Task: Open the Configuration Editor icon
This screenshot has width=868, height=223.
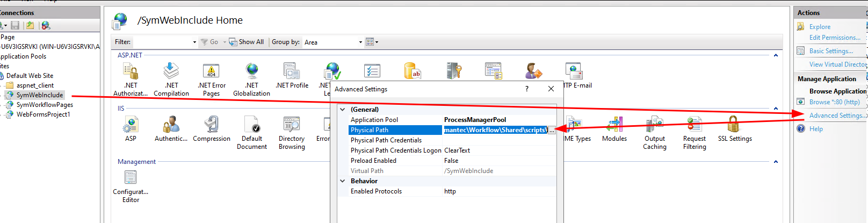Action: click(131, 177)
